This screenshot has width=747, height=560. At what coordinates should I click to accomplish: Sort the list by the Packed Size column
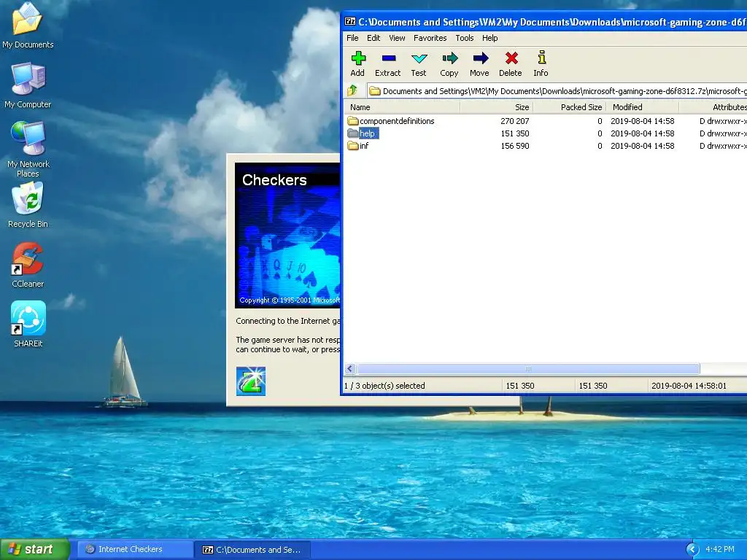click(569, 107)
